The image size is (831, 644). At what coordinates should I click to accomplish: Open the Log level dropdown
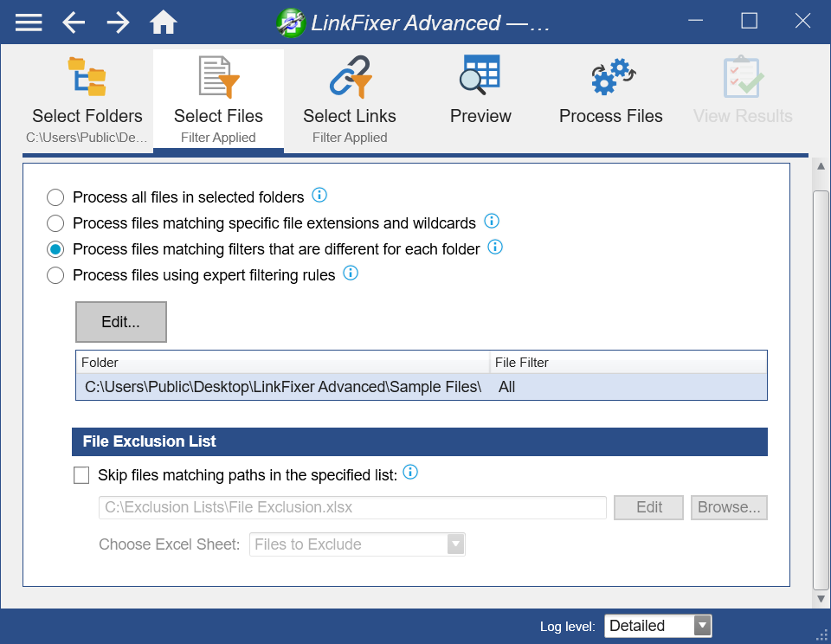click(x=658, y=626)
